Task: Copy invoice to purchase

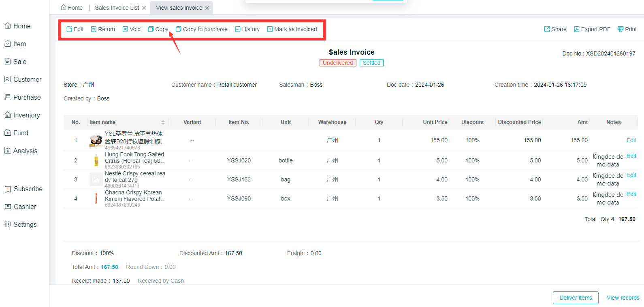Action: tap(201, 29)
